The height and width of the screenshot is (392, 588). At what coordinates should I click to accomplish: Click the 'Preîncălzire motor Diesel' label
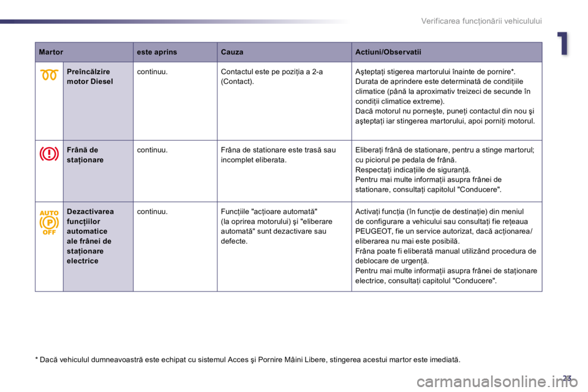coord(90,77)
